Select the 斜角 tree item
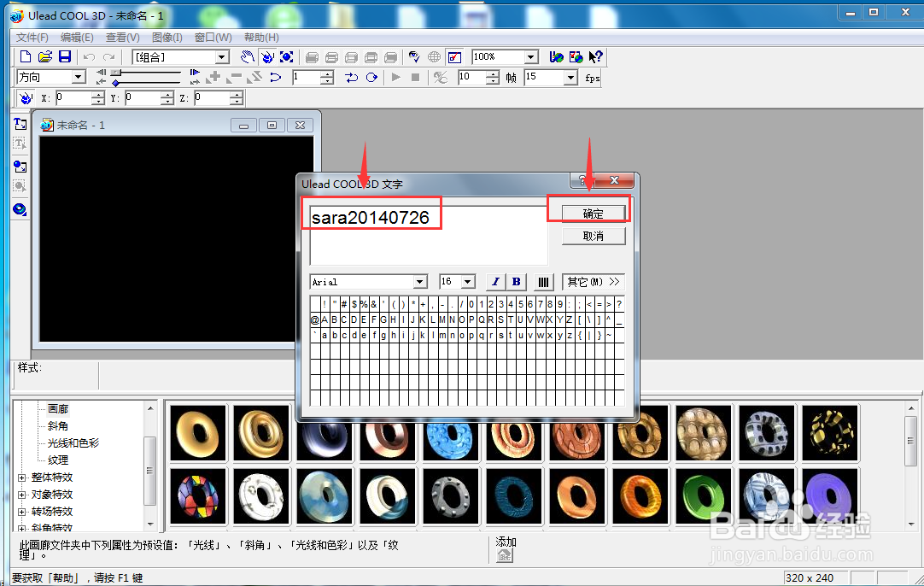924x586 pixels. [58, 425]
